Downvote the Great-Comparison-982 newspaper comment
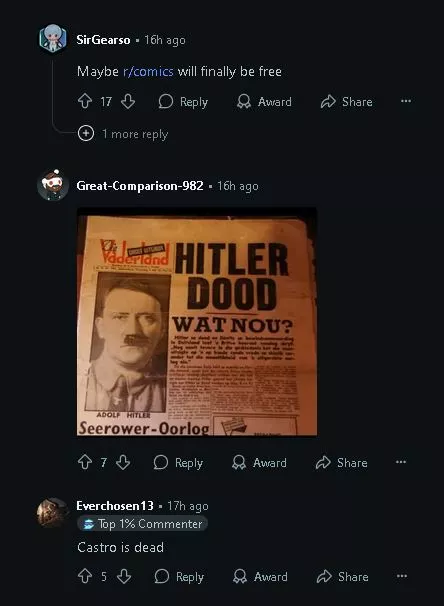This screenshot has height=606, width=444. [x=123, y=462]
